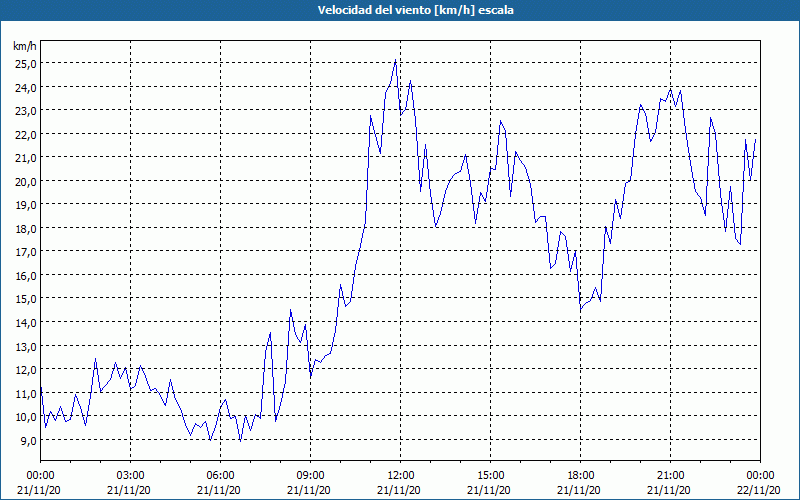Click the 11,0 y-axis label
Viewport: 800px width, 500px height.
pyautogui.click(x=25, y=394)
